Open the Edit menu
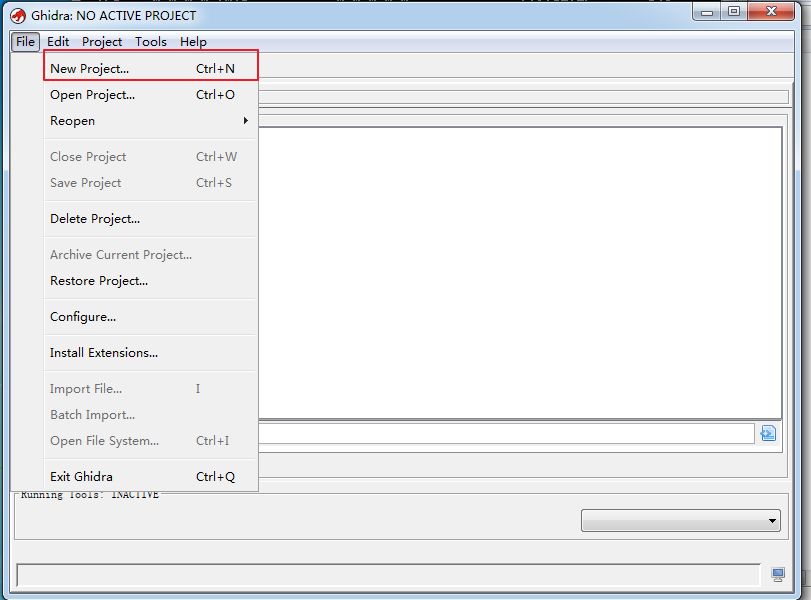811x600 pixels. (x=58, y=42)
